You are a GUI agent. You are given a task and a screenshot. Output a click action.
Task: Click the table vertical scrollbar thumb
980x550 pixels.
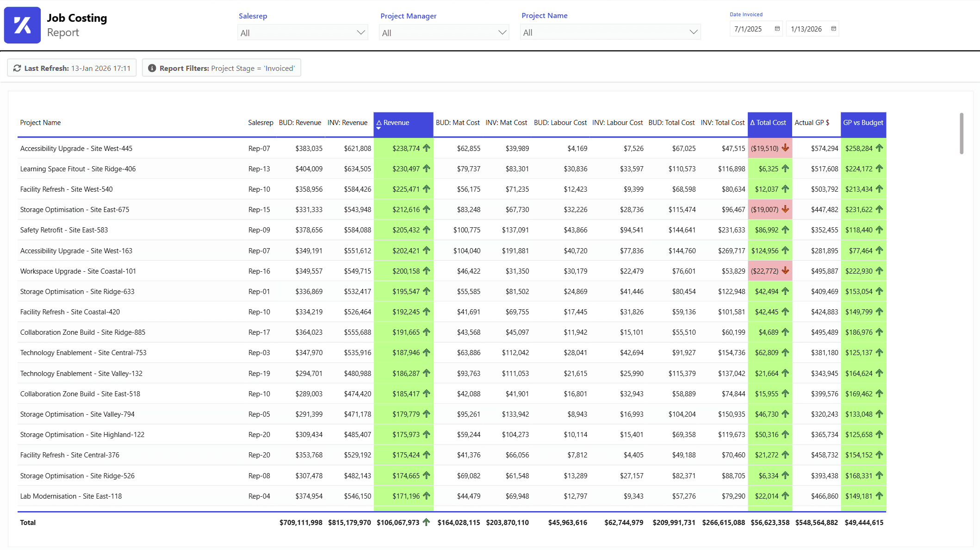point(961,133)
